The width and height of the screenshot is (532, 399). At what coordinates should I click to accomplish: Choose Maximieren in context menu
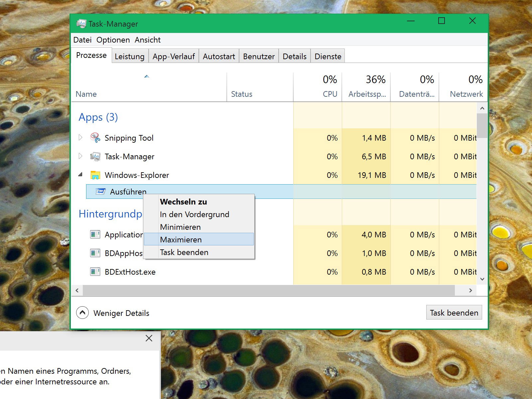click(x=199, y=239)
